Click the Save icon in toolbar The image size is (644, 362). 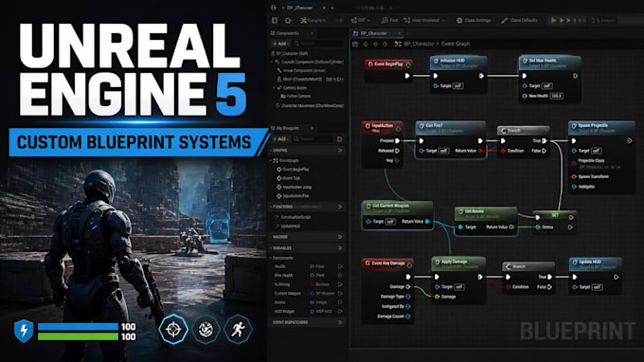(x=275, y=20)
